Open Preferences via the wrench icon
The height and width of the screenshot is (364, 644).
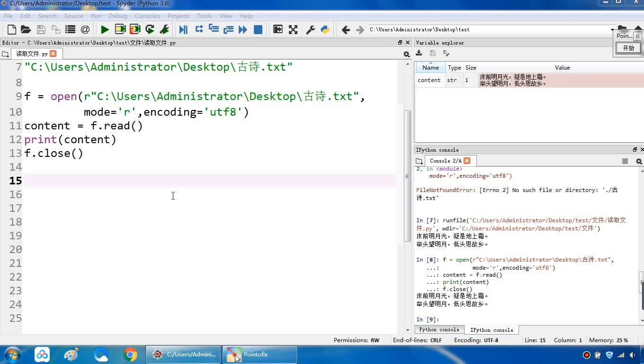tap(311, 30)
